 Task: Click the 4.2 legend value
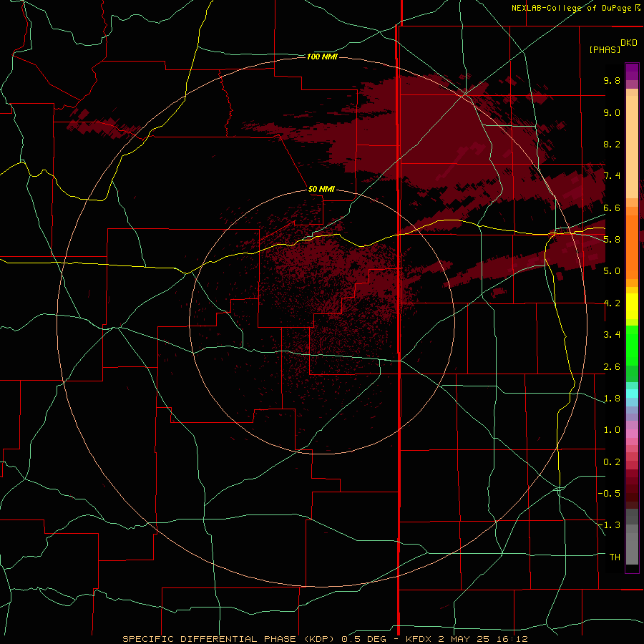click(612, 303)
